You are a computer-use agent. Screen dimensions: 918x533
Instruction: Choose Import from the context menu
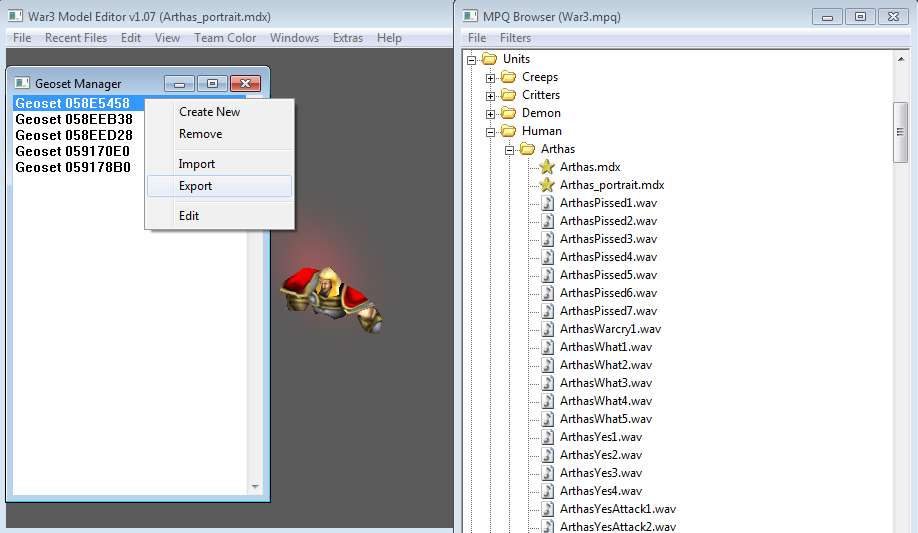click(220, 164)
